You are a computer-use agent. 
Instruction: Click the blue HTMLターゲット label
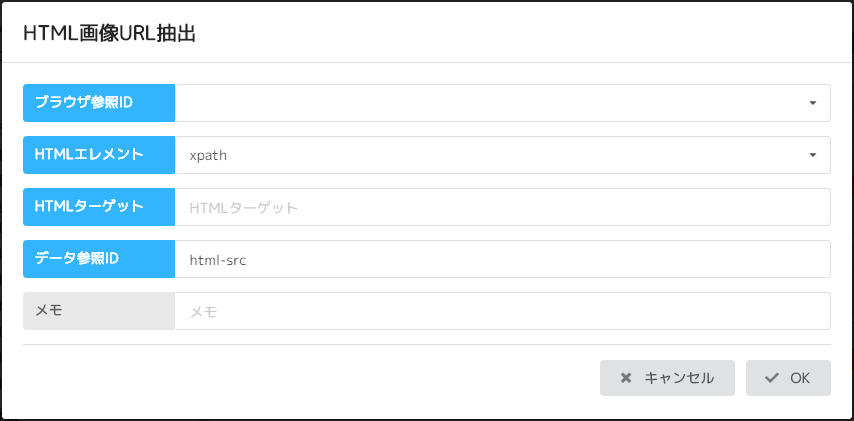[99, 207]
